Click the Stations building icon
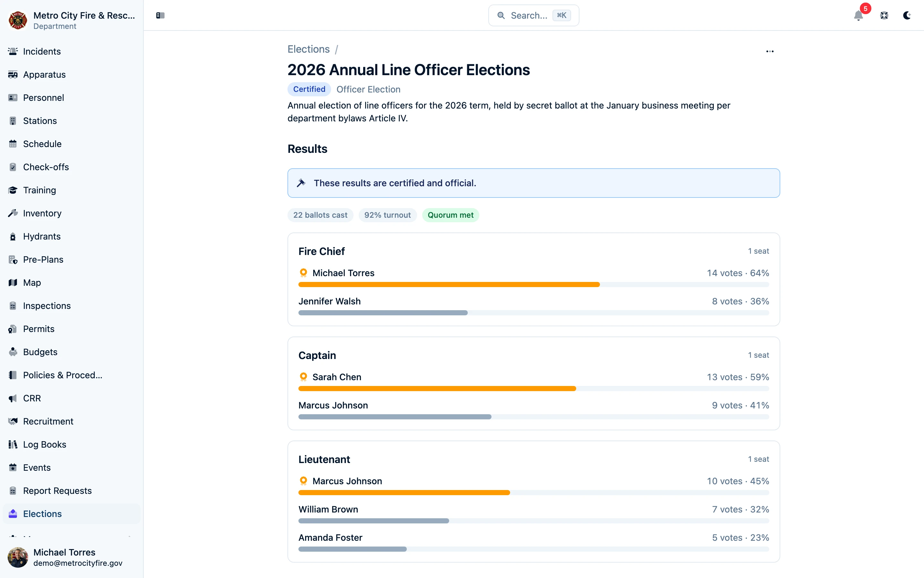Viewport: 924px width, 578px height. 13,121
